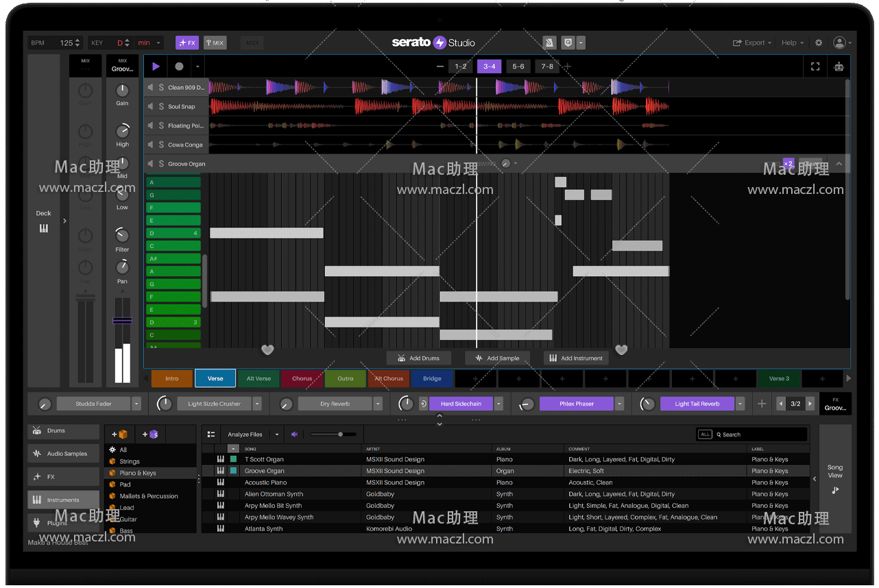Click the Add Instrument button

point(575,358)
